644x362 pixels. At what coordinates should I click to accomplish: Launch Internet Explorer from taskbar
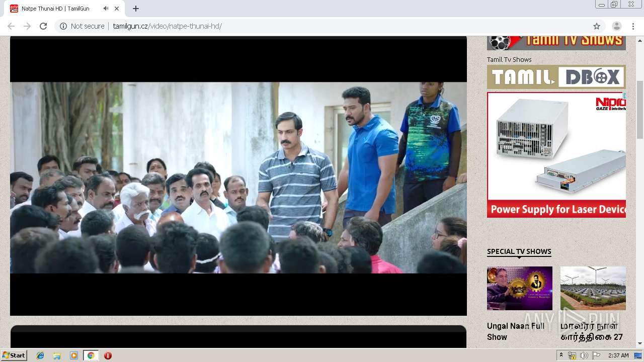(x=40, y=355)
